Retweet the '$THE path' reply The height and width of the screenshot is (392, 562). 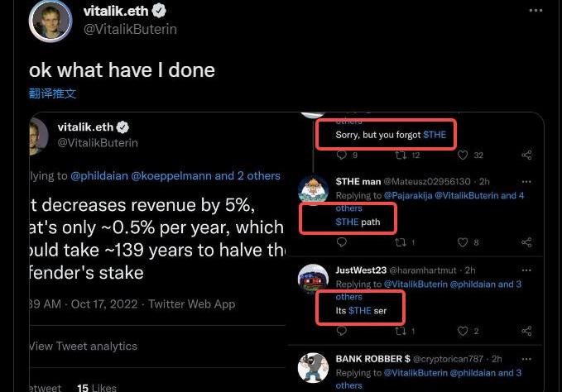pos(401,242)
